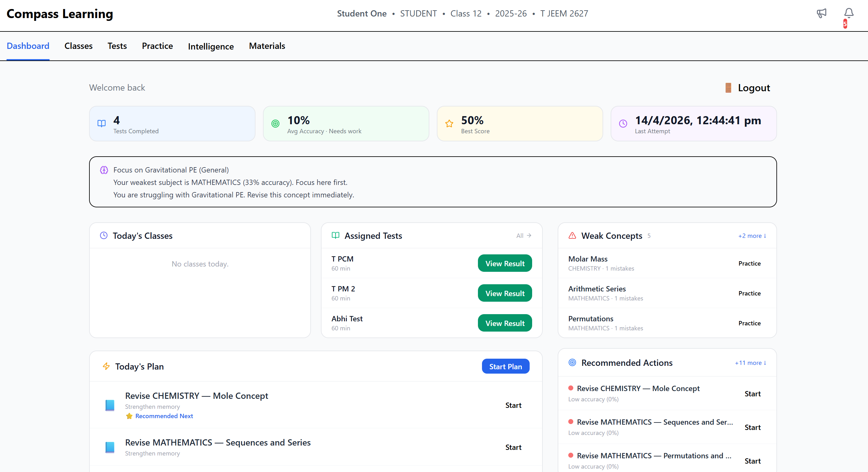Click the blue book icon for Mole Concept plan
Viewport: 868px width, 472px height.
(110, 405)
